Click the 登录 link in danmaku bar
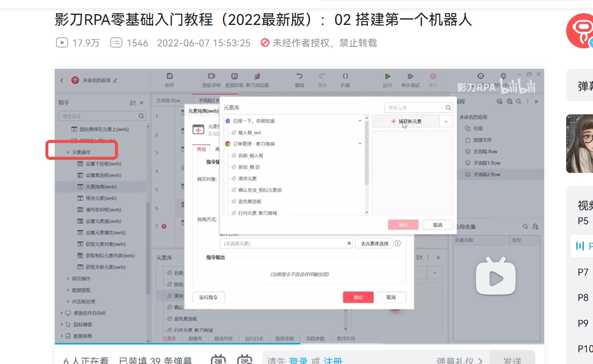Screen dimensions: 593x364 pos(298,361)
